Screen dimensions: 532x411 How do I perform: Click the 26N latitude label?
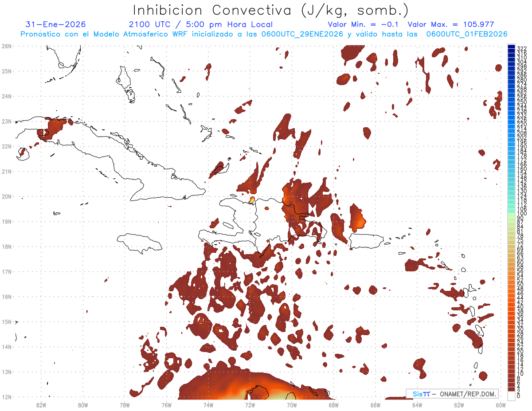pos(7,46)
